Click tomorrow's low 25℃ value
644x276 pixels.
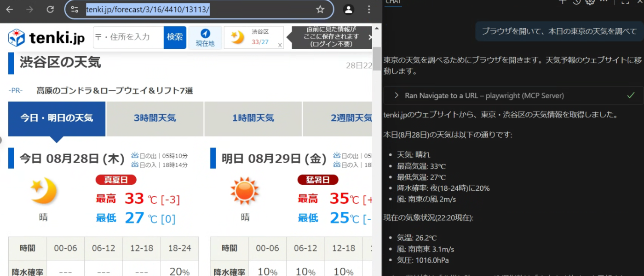click(x=344, y=218)
